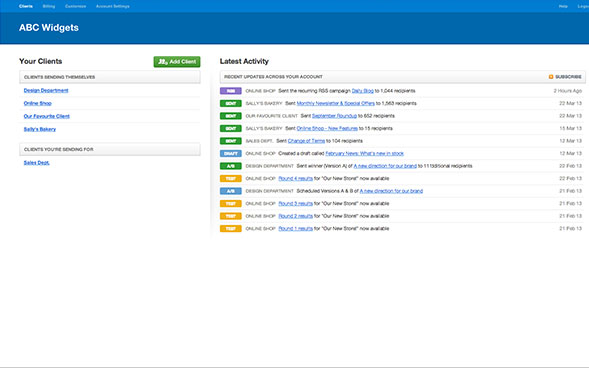This screenshot has width=589, height=368.
Task: Click the '15 Mar 13' date
Action: pos(571,128)
